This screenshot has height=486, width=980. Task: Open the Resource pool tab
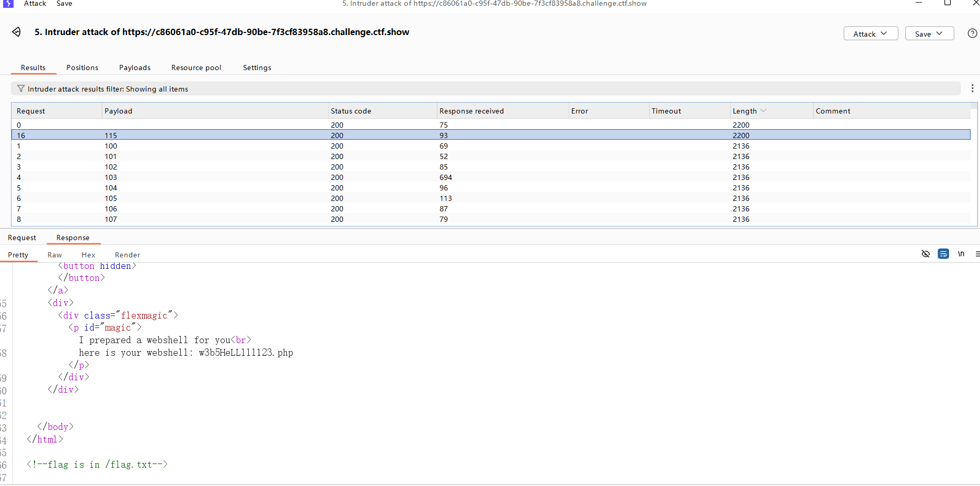[196, 67]
